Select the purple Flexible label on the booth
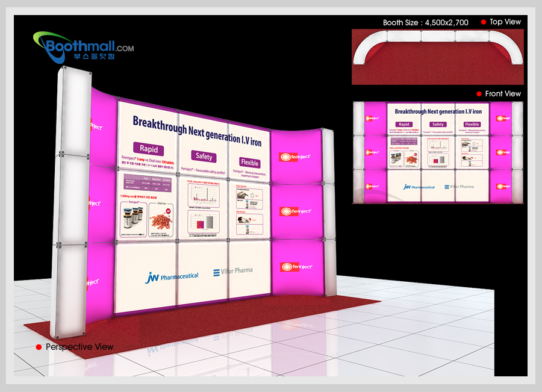The width and height of the screenshot is (542, 392). (249, 163)
